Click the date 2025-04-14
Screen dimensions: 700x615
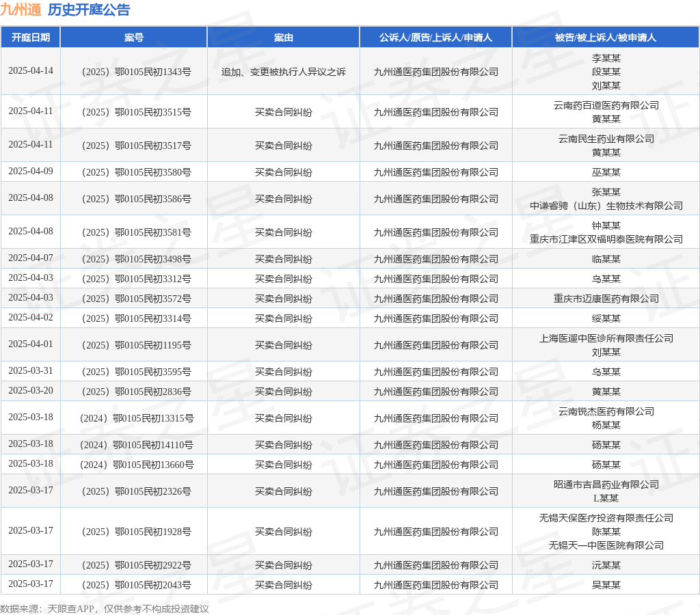(x=30, y=71)
